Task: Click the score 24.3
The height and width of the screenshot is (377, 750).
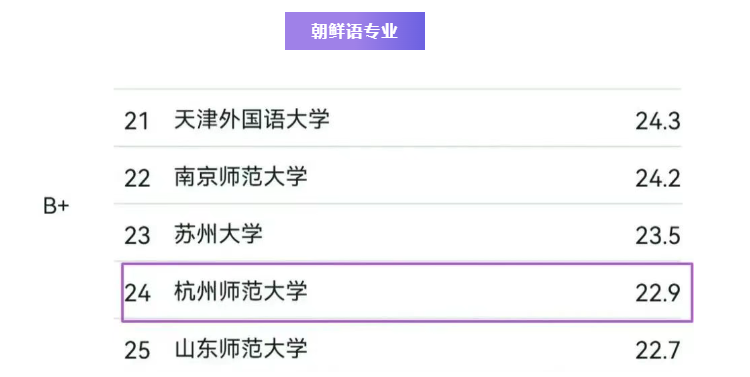Action: pyautogui.click(x=658, y=121)
